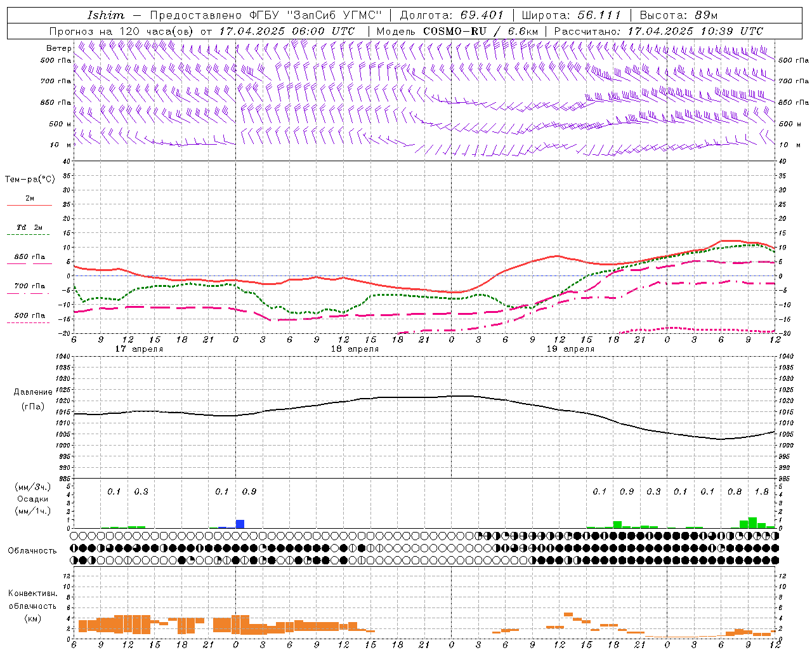Viewport: 812px width, 650px height.
Task: Click the "Td 2м" dew point legend label
Action: coord(30,227)
